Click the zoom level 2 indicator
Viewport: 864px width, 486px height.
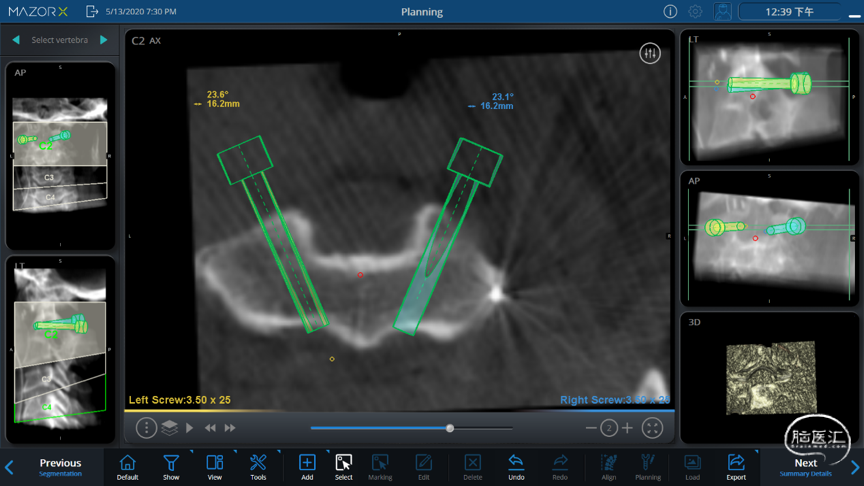[x=609, y=428]
